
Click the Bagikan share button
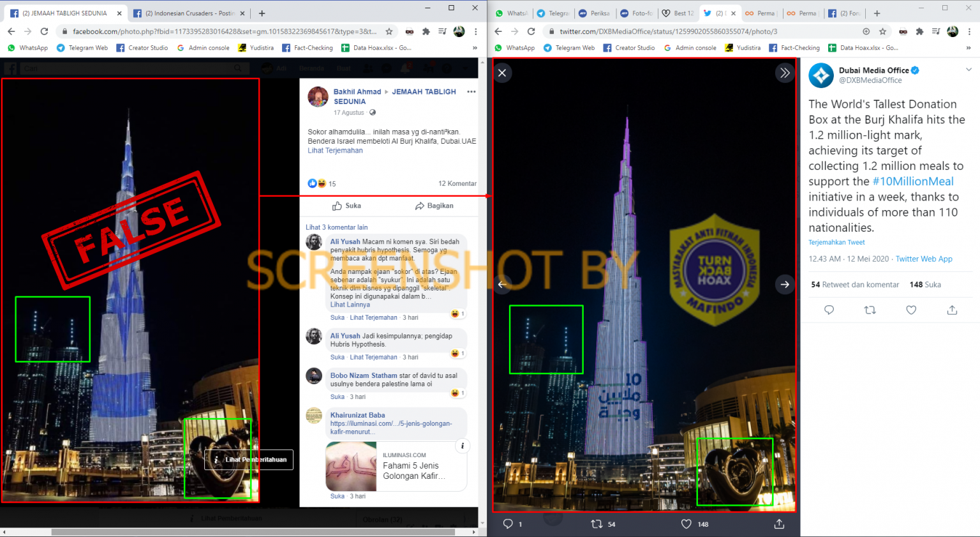(434, 206)
